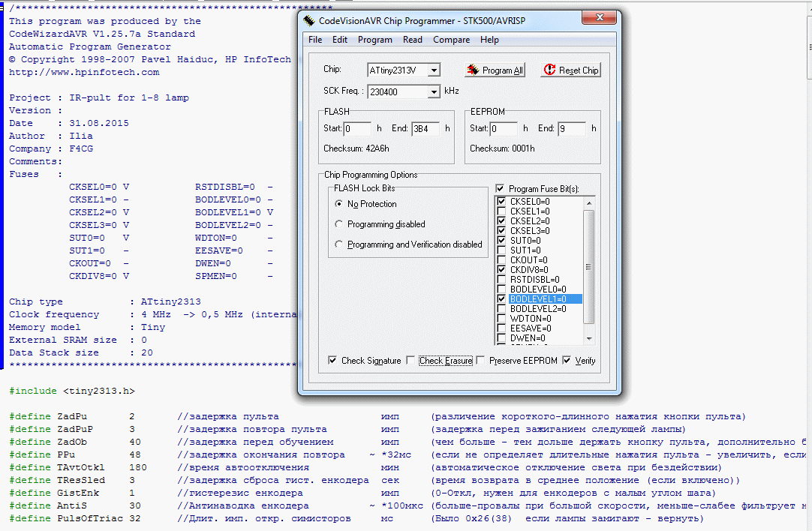
Task: Enable the CKSEL1=0 fuse checkbox
Action: click(x=501, y=211)
